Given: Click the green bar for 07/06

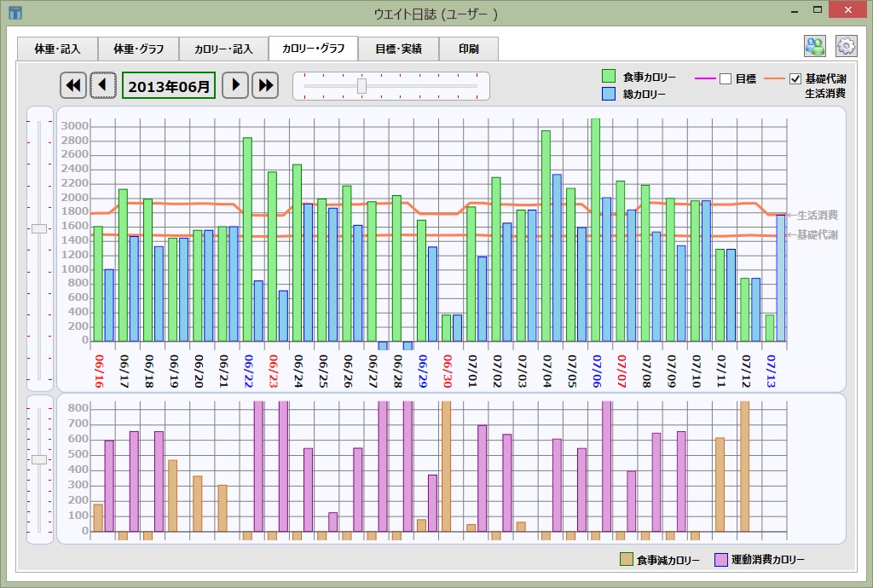Looking at the screenshot, I should [x=595, y=230].
